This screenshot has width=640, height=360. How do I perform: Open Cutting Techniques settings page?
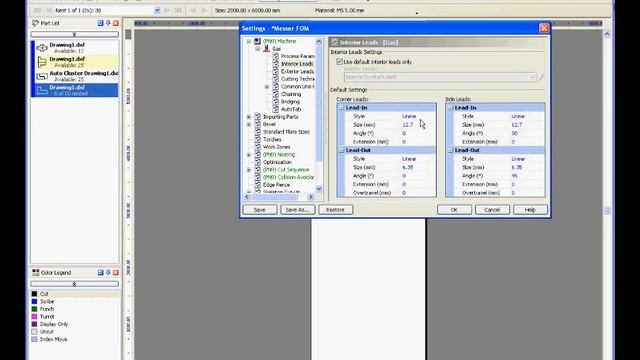tap(298, 79)
